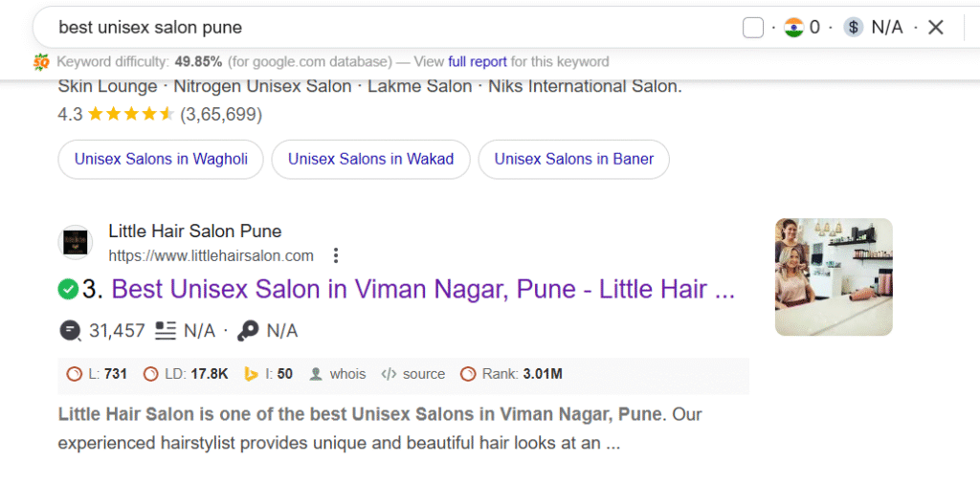This screenshot has height=484, width=980.
Task: Click the Rank: 3.01M metric
Action: coord(511,374)
